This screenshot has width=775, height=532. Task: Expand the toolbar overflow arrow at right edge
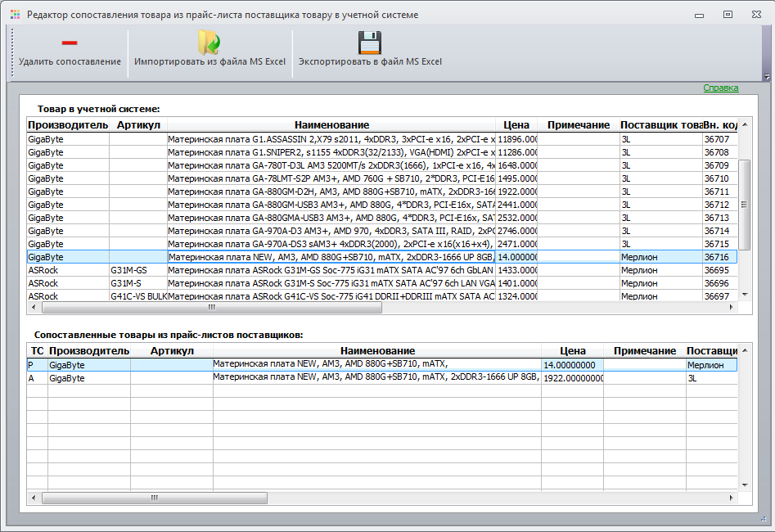(x=767, y=77)
